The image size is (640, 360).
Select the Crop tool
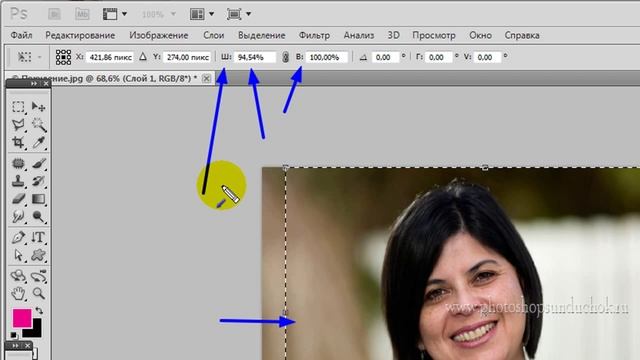pyautogui.click(x=18, y=142)
